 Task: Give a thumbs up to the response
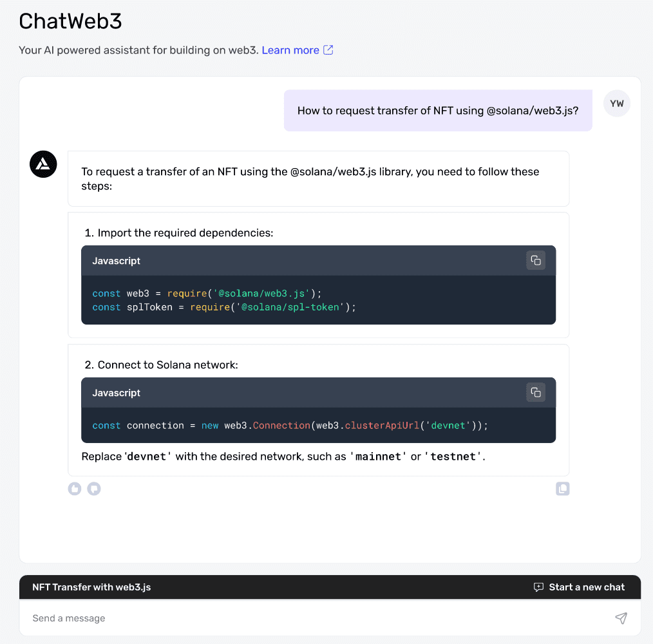click(74, 488)
